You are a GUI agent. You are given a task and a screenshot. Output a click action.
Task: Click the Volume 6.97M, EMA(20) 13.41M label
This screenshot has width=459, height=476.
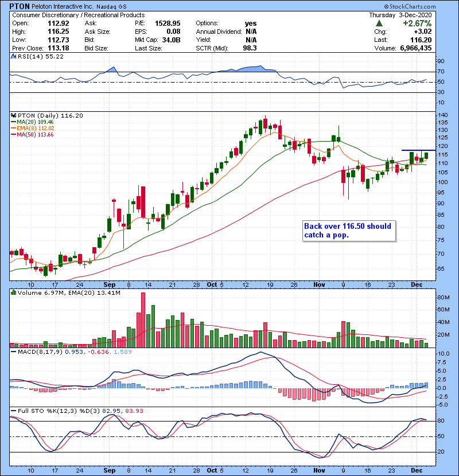(69, 292)
